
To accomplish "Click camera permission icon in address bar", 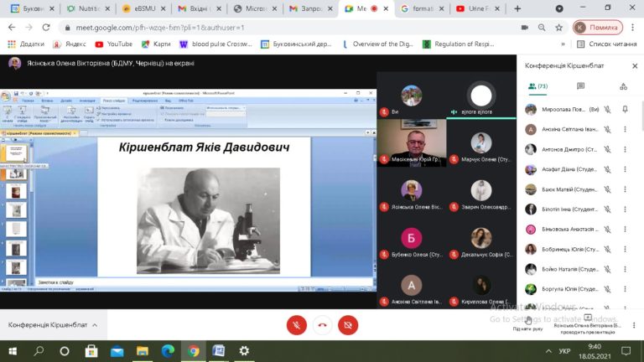I will pyautogui.click(x=524, y=28).
